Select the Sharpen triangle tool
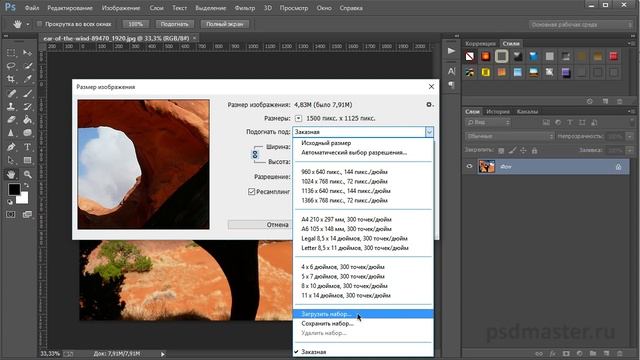Viewport: 640px width, 360px height. (x=11, y=133)
